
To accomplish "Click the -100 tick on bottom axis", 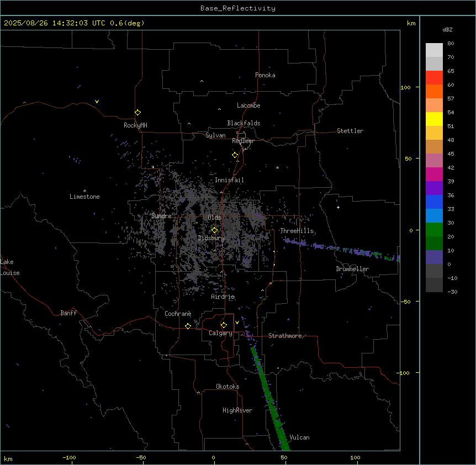I will (69, 457).
